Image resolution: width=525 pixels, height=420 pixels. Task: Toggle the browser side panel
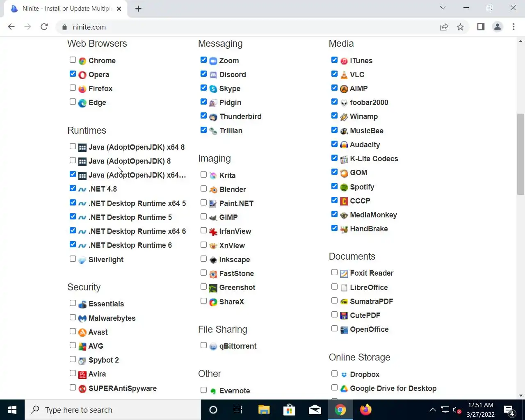point(481,27)
